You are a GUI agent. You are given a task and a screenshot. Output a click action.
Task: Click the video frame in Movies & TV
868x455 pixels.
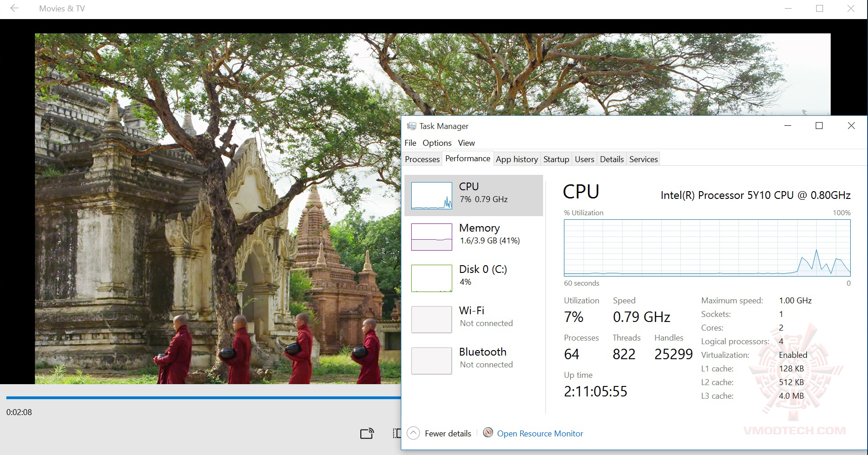tap(218, 209)
